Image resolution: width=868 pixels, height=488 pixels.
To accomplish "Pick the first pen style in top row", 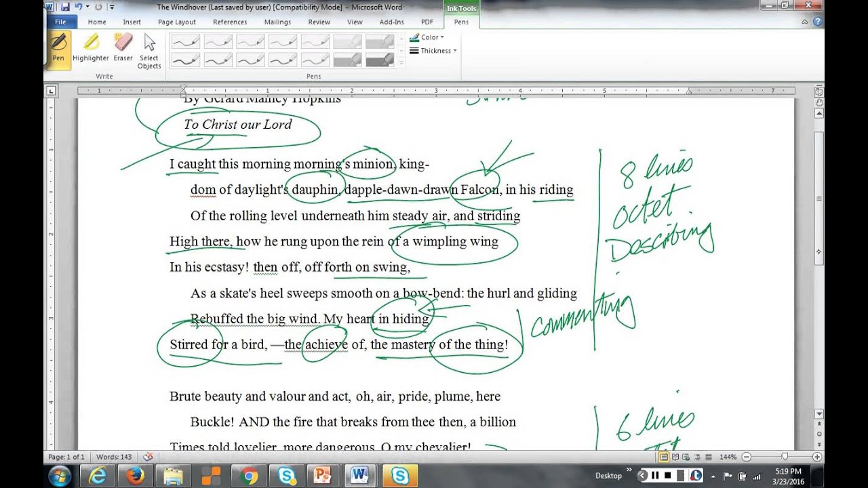I will point(186,42).
